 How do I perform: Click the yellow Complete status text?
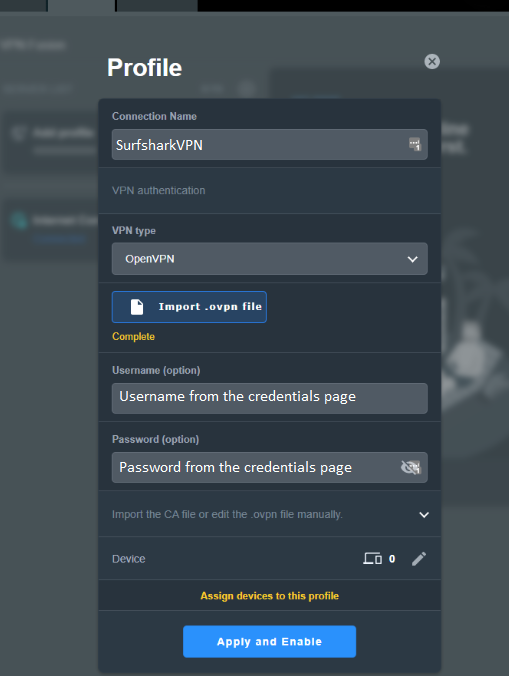[133, 336]
